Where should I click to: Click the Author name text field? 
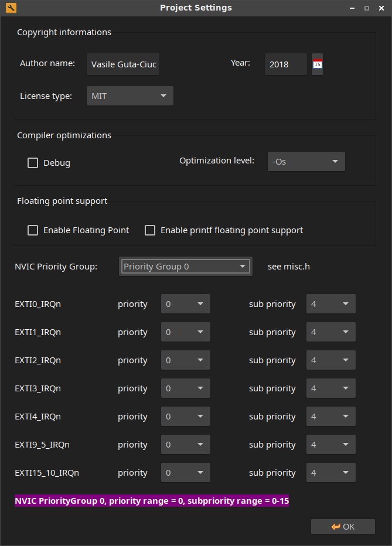(123, 64)
